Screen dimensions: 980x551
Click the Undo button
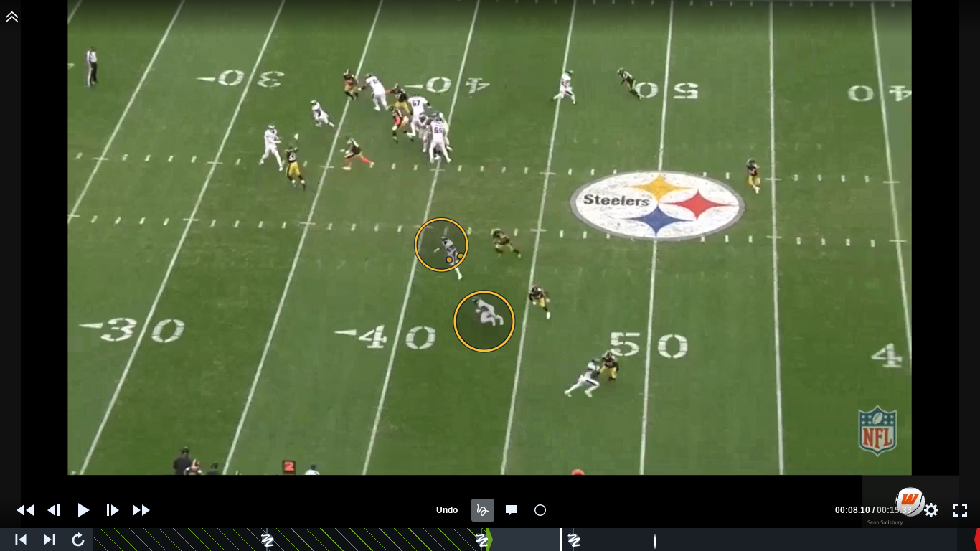[446, 510]
